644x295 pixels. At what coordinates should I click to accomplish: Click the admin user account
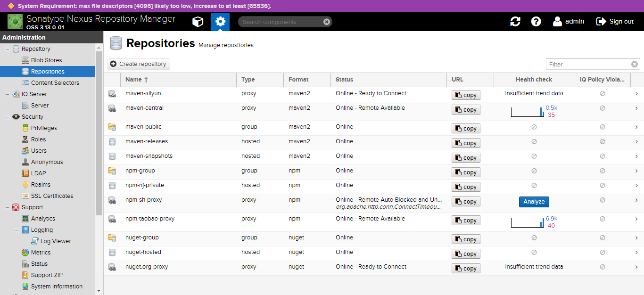(569, 22)
